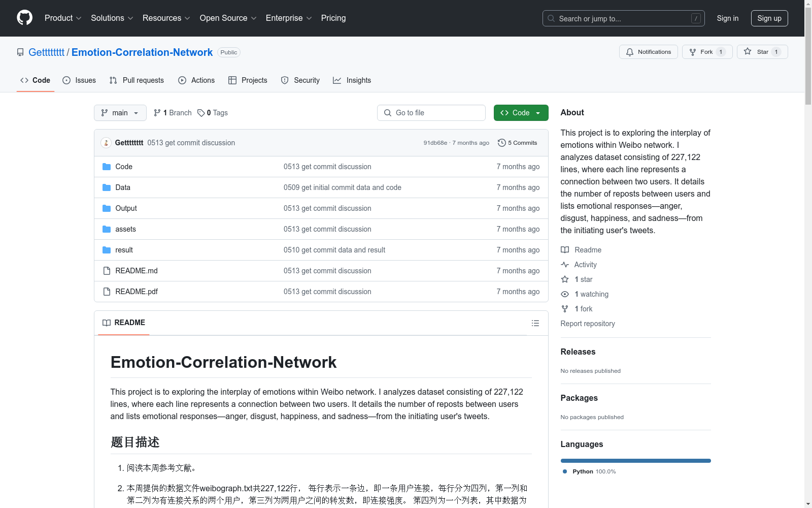Click the file icon for README.pdf
This screenshot has width=812, height=508.
(x=107, y=292)
